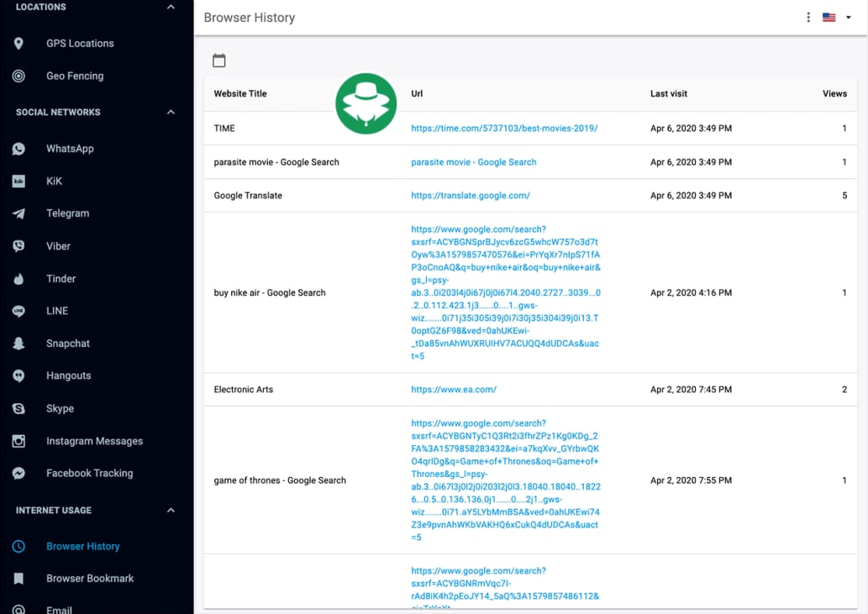Click the GPS Locations pin icon
This screenshot has height=614, width=868.
click(18, 43)
